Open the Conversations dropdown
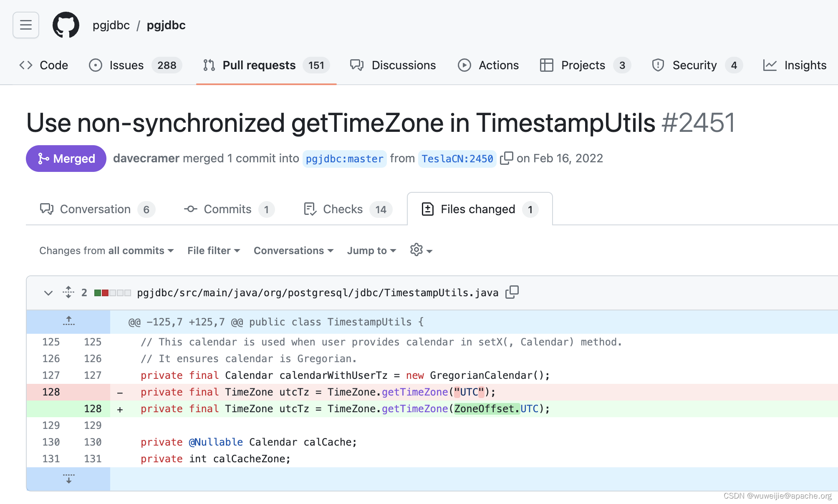This screenshot has height=504, width=838. [293, 250]
